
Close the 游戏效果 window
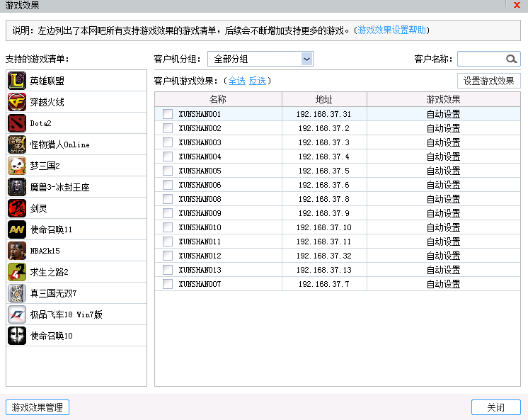coord(517,5)
